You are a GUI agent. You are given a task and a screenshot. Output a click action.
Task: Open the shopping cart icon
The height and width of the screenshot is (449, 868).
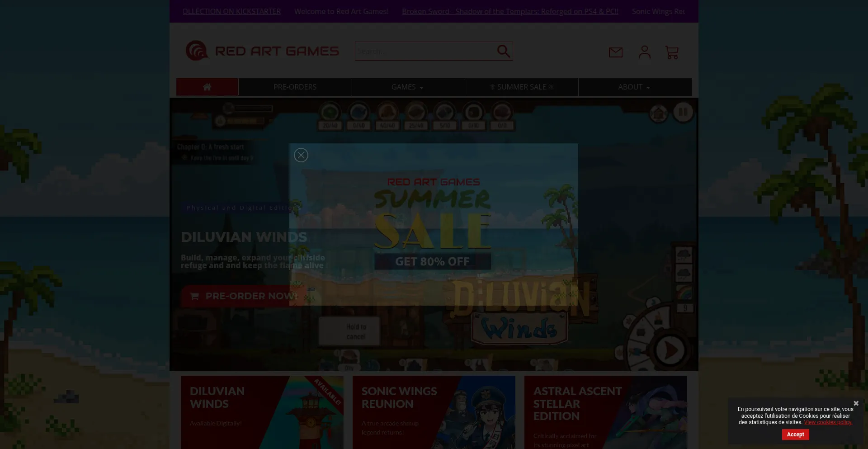point(672,52)
